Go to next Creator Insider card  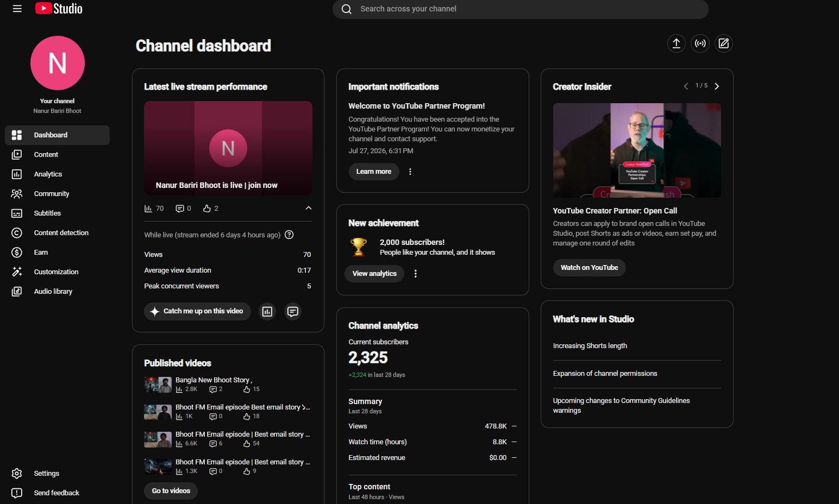(x=717, y=86)
